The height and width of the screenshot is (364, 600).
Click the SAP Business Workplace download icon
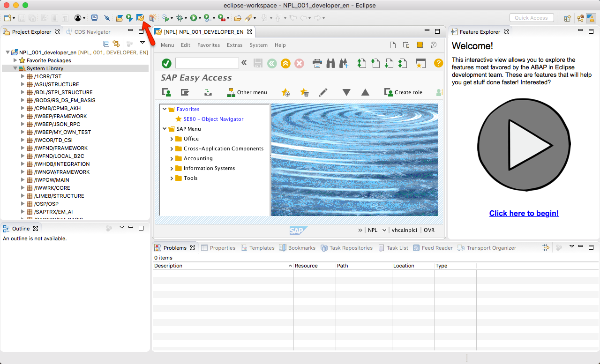(x=208, y=92)
